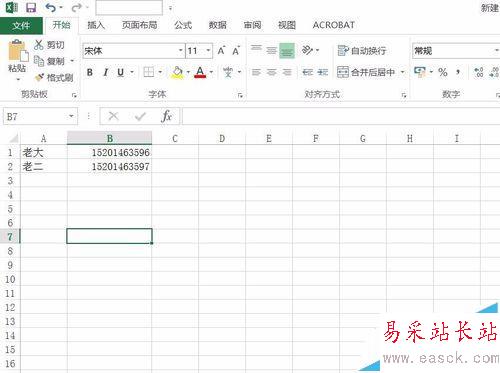Toggle top vertical align icon
The width and height of the screenshot is (500, 373).
256,50
